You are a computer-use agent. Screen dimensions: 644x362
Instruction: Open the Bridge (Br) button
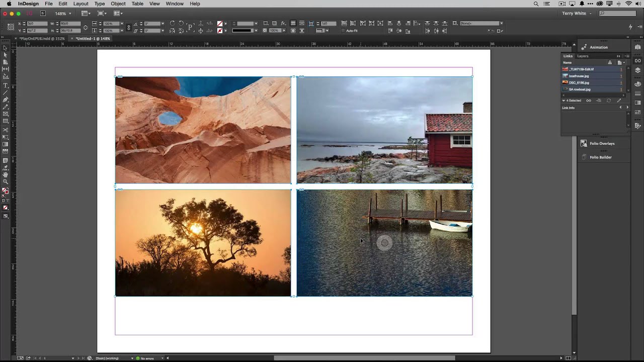pos(43,14)
